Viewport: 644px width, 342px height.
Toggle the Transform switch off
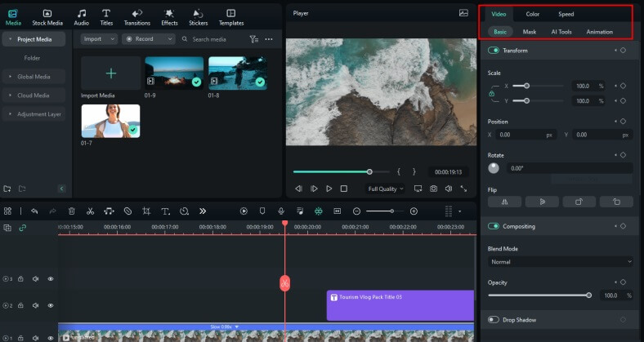click(494, 51)
